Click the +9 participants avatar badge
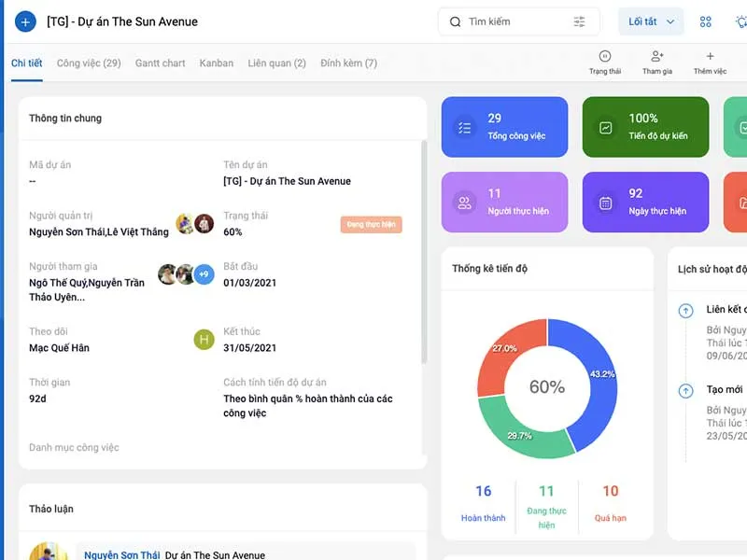Image resolution: width=747 pixels, height=560 pixels. (204, 274)
